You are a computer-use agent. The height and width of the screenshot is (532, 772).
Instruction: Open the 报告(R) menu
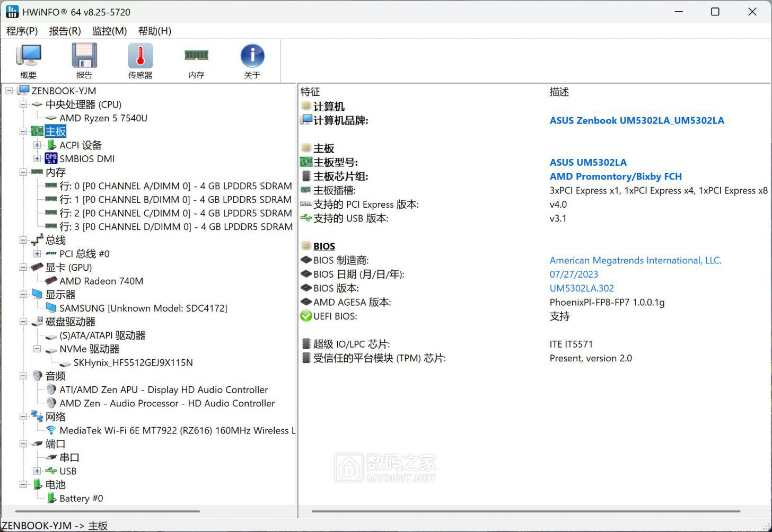click(65, 31)
